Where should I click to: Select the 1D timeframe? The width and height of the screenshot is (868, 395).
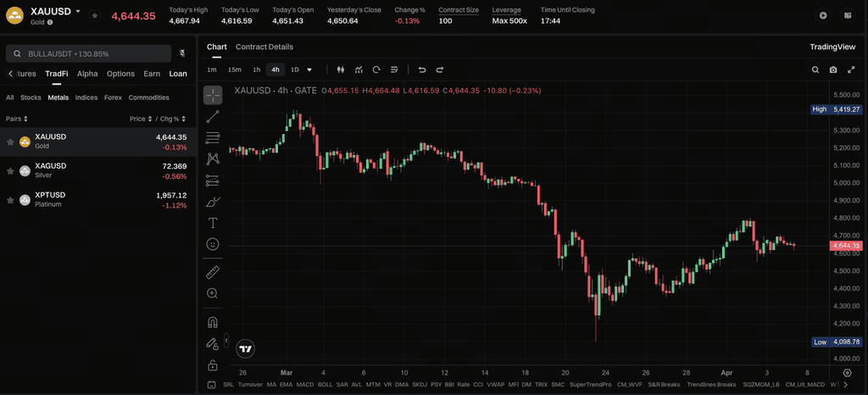pyautogui.click(x=295, y=70)
